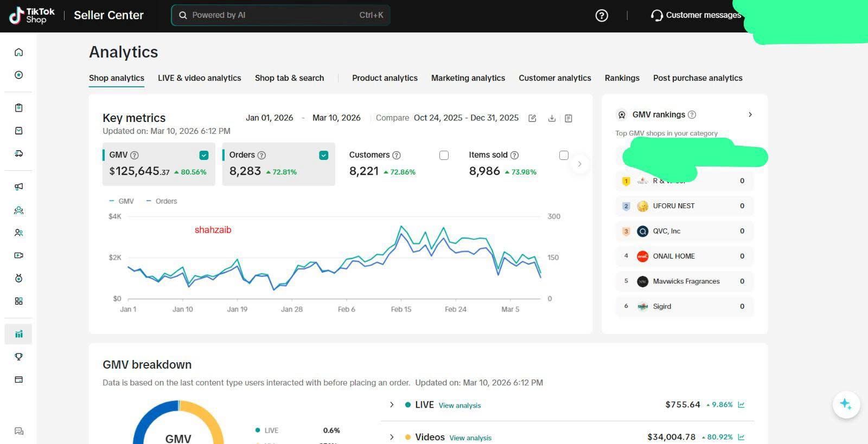Viewport: 868px width, 444px height.
Task: Click the Seller Center title text
Action: click(x=108, y=15)
